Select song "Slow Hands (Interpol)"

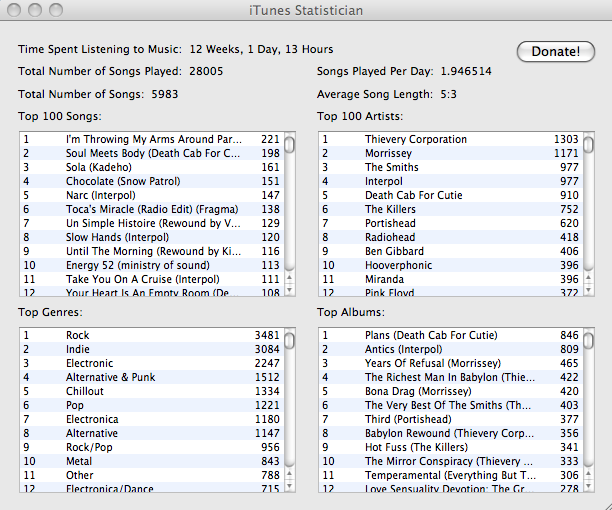point(152,238)
